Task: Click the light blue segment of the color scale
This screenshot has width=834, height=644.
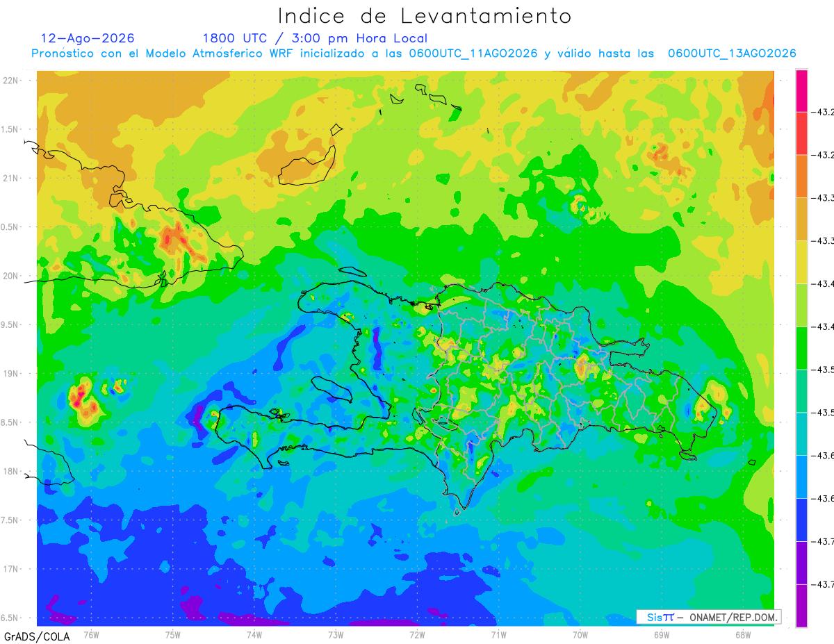Action: (x=801, y=477)
